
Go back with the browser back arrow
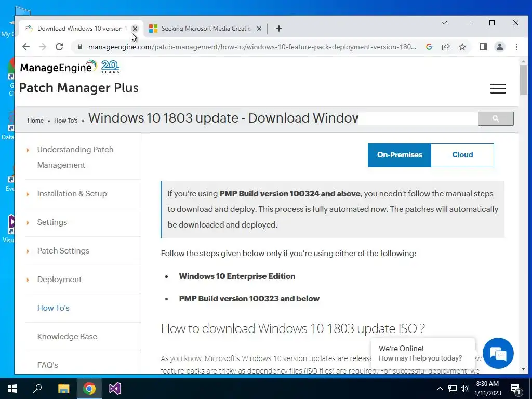pos(26,47)
